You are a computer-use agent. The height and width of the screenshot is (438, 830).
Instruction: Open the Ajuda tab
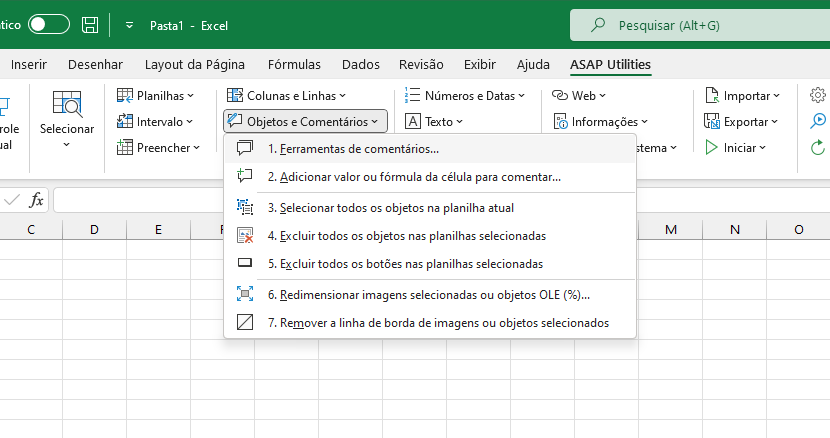[533, 65]
